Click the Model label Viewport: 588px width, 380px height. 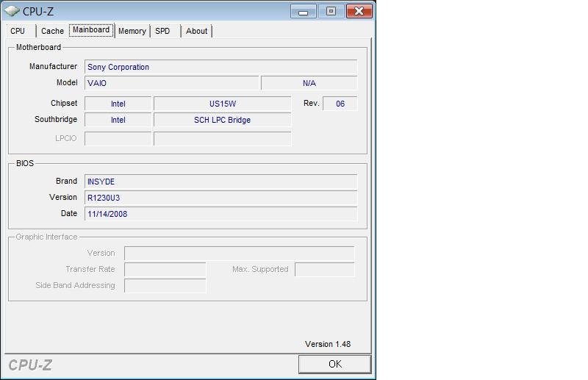[x=67, y=82]
